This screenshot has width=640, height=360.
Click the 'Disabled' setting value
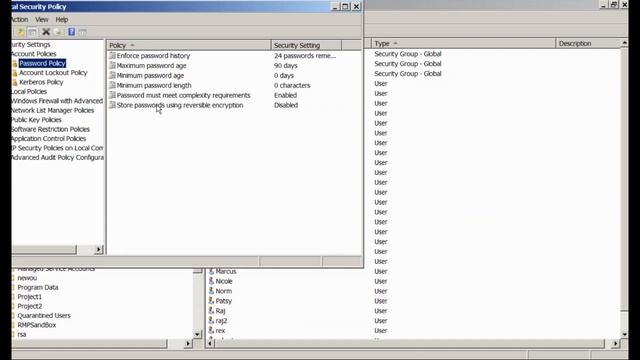coord(286,105)
